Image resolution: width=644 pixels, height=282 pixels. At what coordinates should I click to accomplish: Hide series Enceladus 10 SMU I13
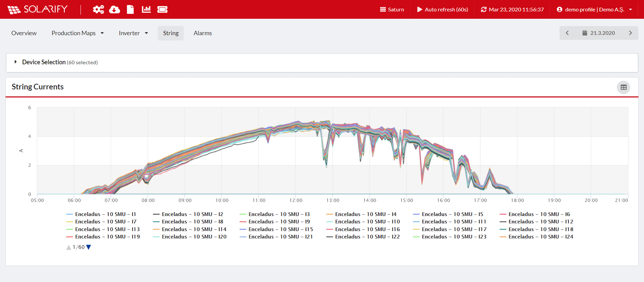103,229
